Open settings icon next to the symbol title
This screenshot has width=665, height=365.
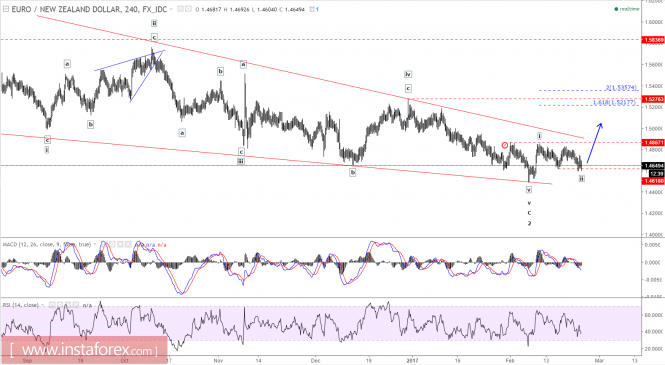188,9
